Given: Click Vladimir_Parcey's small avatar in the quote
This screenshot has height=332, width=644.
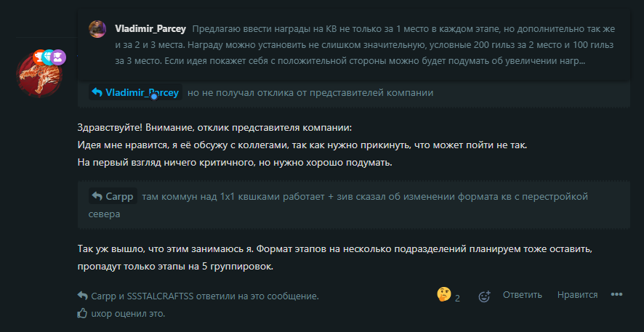Looking at the screenshot, I should [x=97, y=29].
